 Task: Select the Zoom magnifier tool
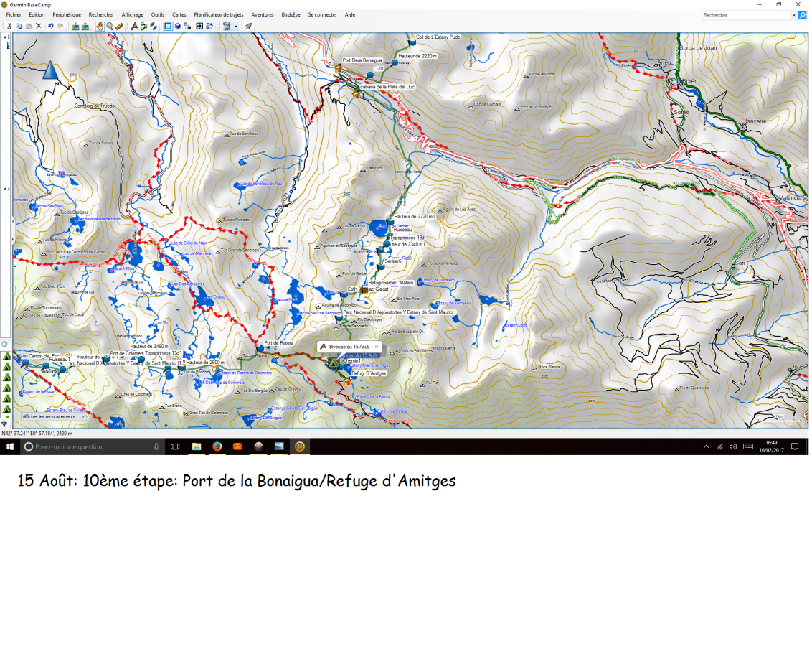click(109, 26)
